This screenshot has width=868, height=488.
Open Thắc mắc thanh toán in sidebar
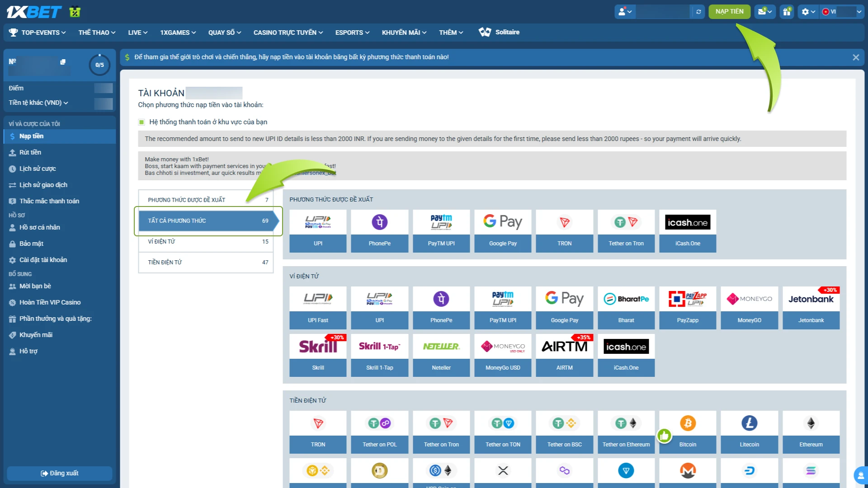point(60,201)
